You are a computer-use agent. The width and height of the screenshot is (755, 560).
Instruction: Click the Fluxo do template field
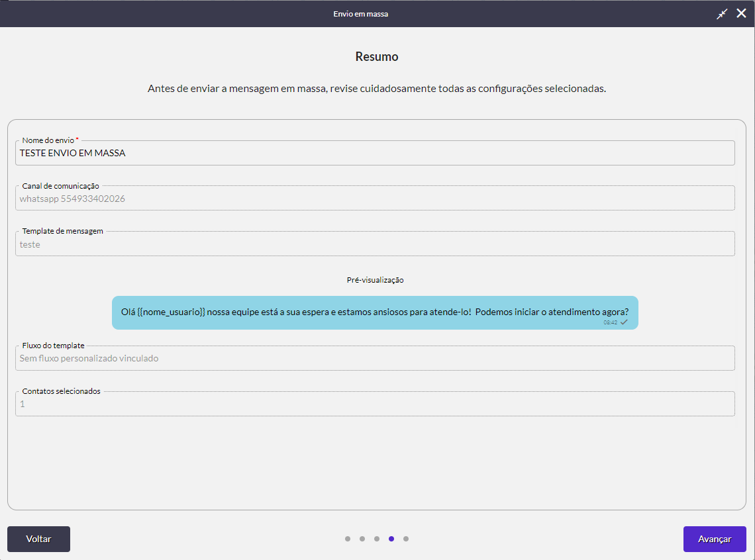[375, 358]
